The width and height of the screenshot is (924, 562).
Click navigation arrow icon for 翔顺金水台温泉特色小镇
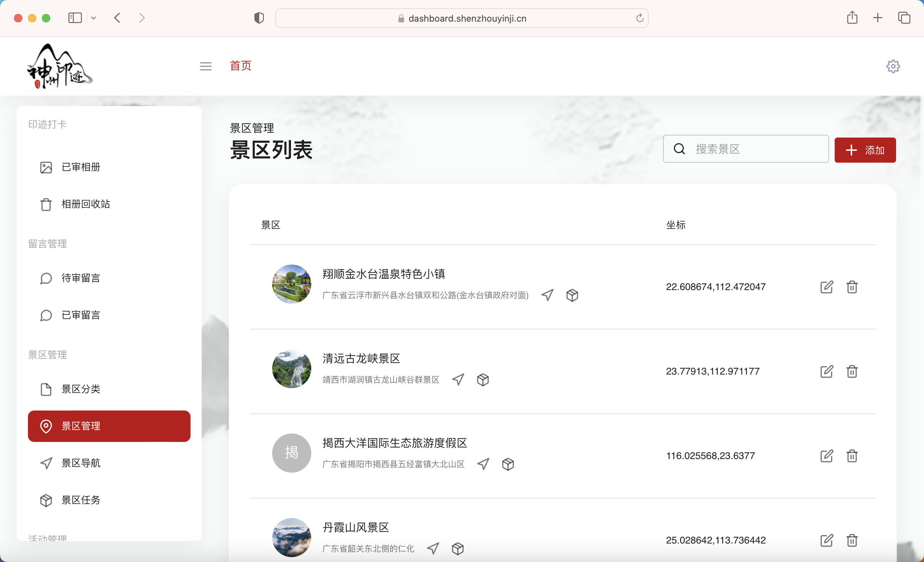[547, 295]
